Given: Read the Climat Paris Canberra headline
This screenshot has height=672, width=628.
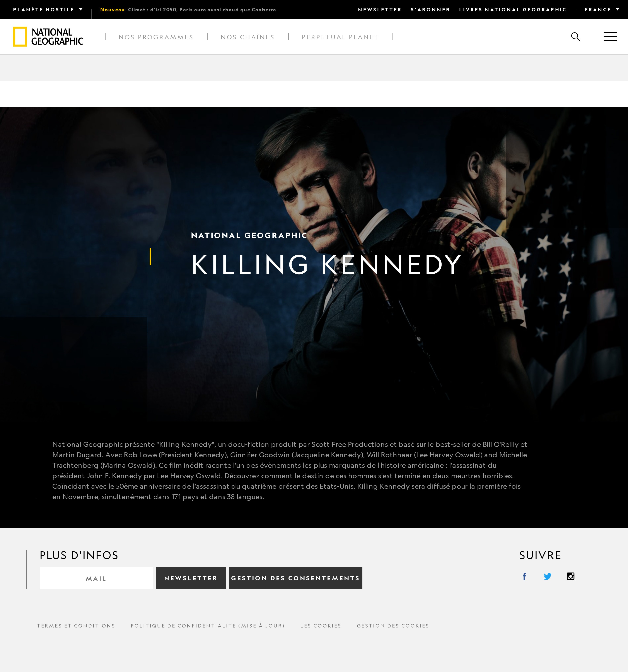Looking at the screenshot, I should pos(202,9).
